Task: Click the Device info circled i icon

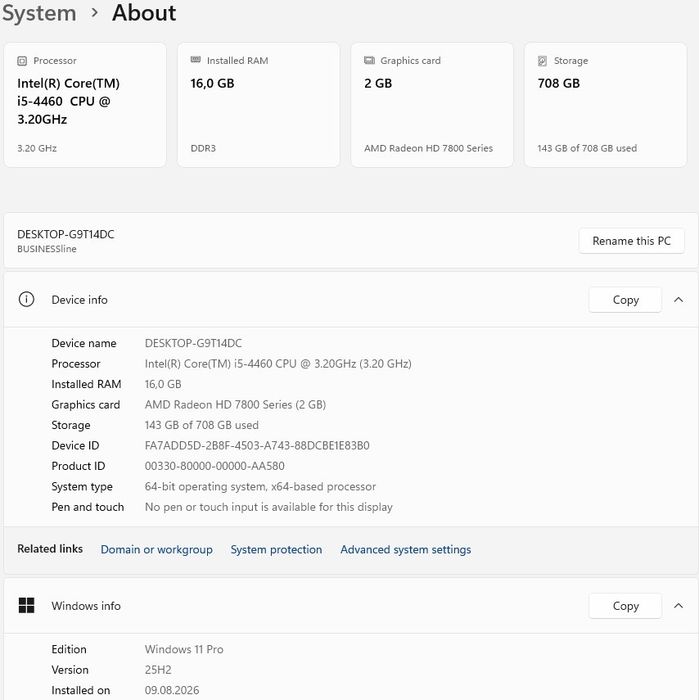Action: point(26,299)
